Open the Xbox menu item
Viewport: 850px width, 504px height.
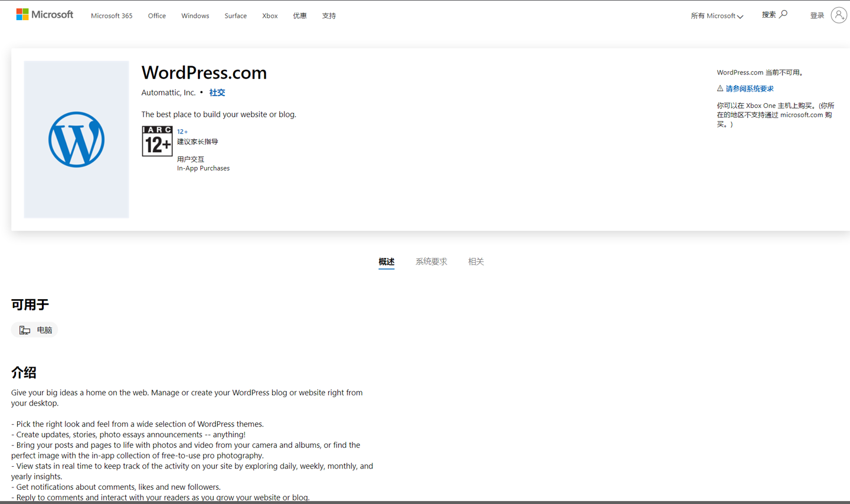[x=270, y=16]
